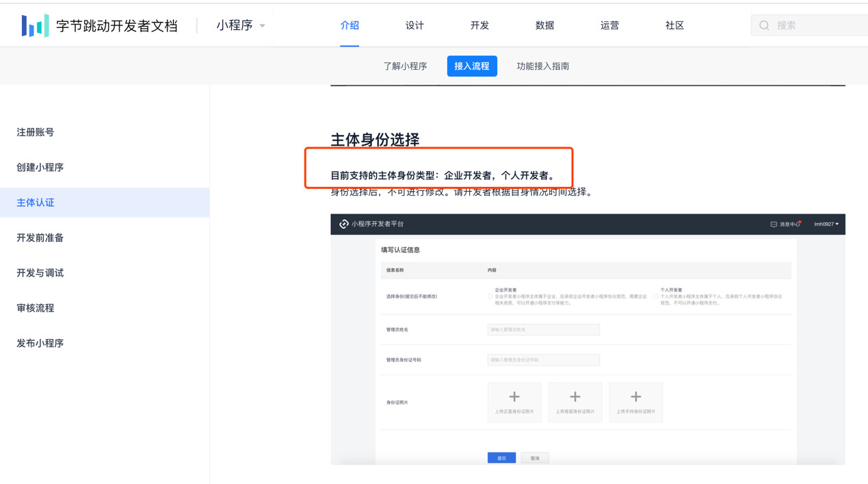Viewport: 868px width, 484px height.
Task: Open 消息中心 message icon in embedded screenshot
Action: [774, 225]
